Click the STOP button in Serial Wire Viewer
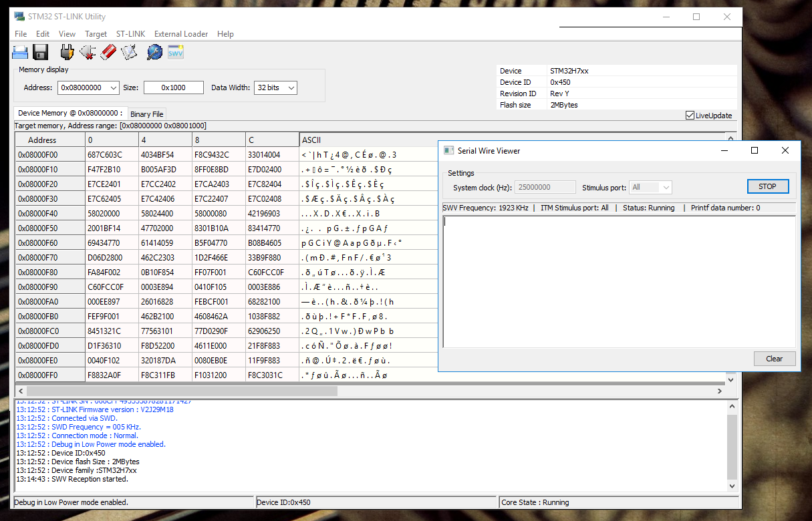The width and height of the screenshot is (812, 521). 767,186
